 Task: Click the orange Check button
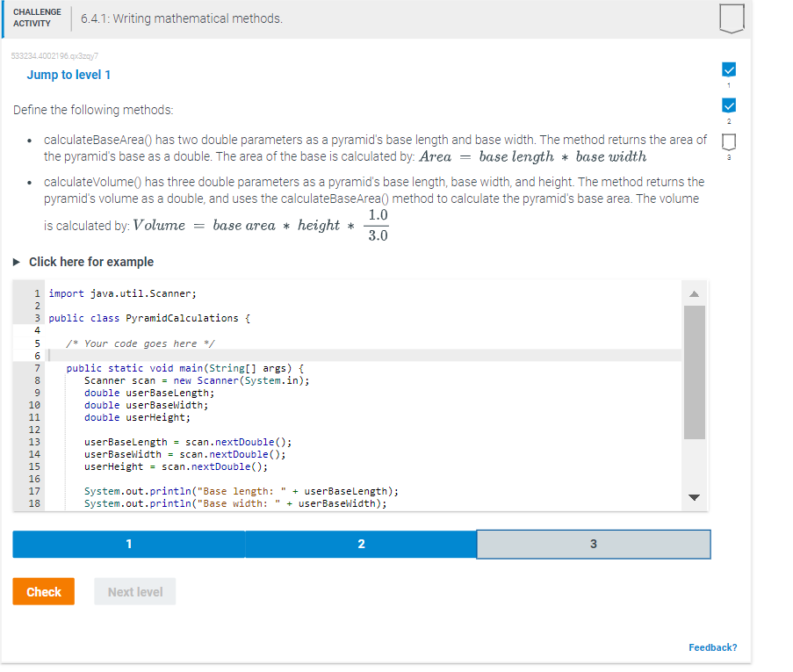pyautogui.click(x=43, y=591)
